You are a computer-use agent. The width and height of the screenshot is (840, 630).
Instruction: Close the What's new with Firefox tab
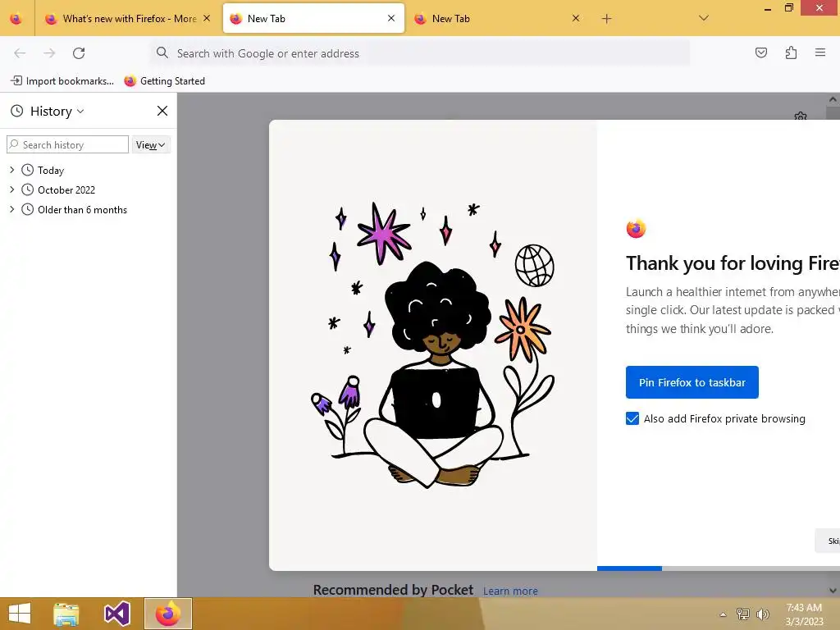[x=207, y=18]
